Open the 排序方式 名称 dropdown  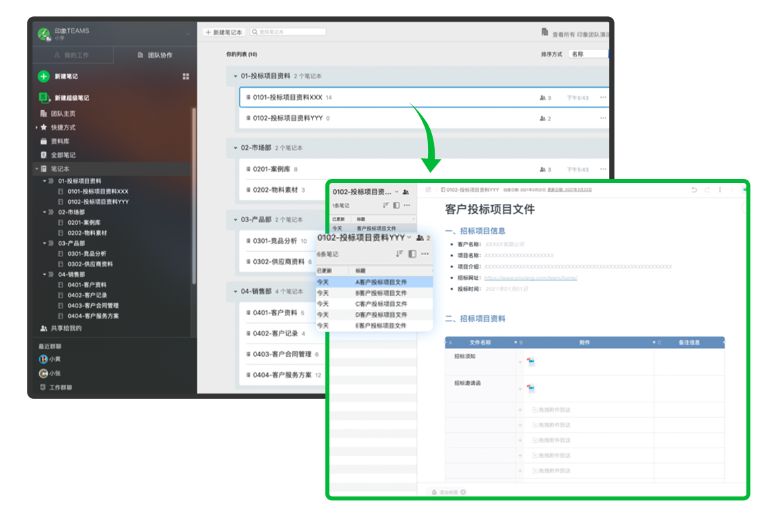click(x=587, y=54)
